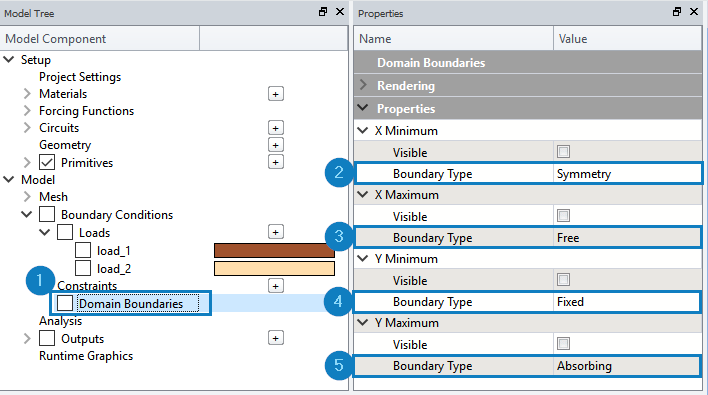Toggle Boundary Conditions checkbox
The width and height of the screenshot is (708, 395).
pyautogui.click(x=47, y=214)
